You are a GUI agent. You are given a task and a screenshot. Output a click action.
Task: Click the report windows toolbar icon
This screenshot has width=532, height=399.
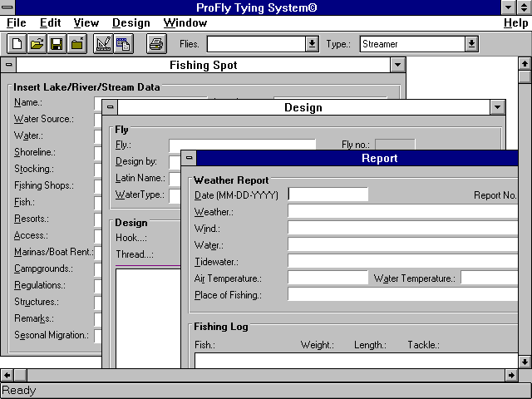(x=123, y=44)
